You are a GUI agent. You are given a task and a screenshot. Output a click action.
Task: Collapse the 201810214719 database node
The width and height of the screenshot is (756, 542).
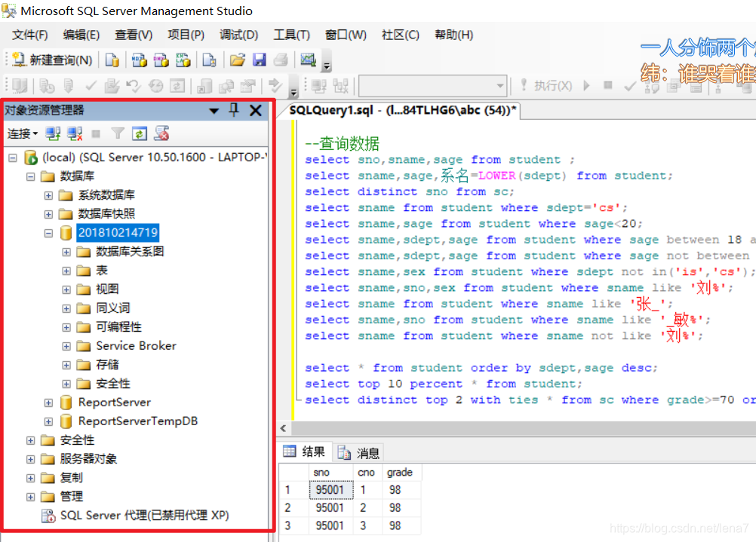coord(48,233)
